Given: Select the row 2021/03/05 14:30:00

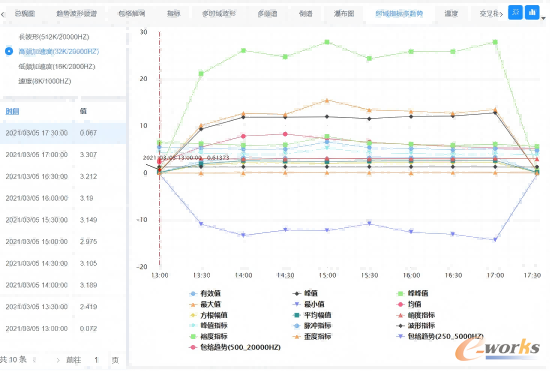Looking at the screenshot, I should pyautogui.click(x=63, y=263).
